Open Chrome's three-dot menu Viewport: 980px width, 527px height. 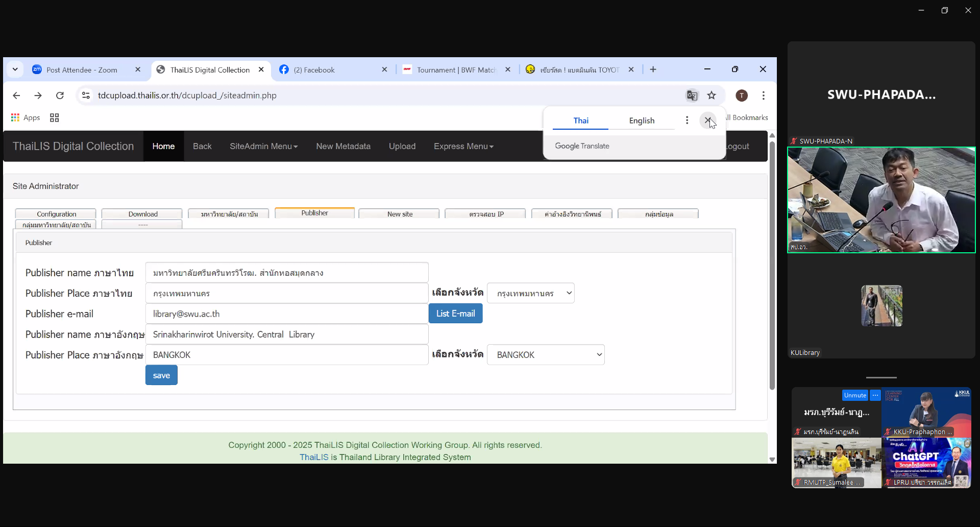tap(764, 95)
